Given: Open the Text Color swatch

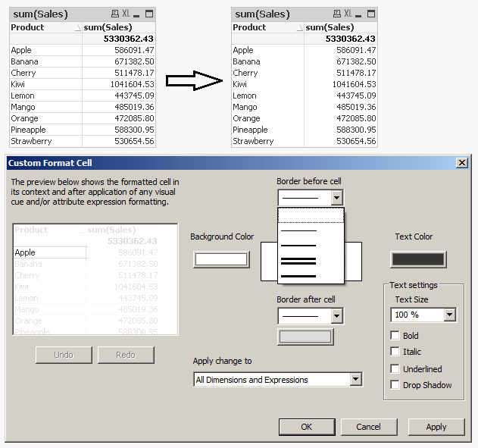Looking at the screenshot, I should (418, 259).
